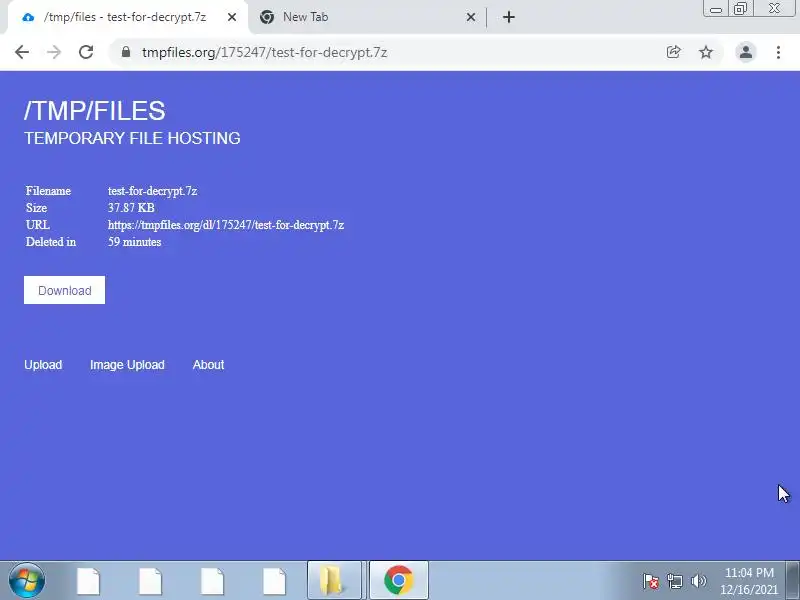This screenshot has height=600, width=800.
Task: Minimize the Chrome window
Action: point(716,9)
